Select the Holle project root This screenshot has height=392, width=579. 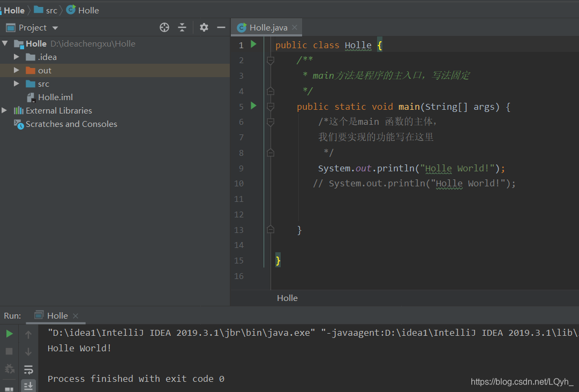tap(115, 43)
